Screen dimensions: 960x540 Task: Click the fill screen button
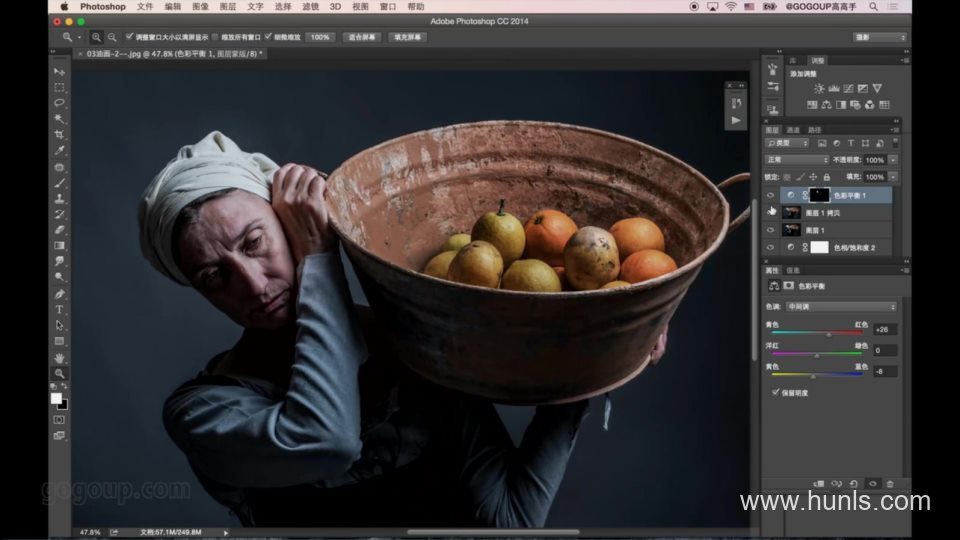pos(407,37)
